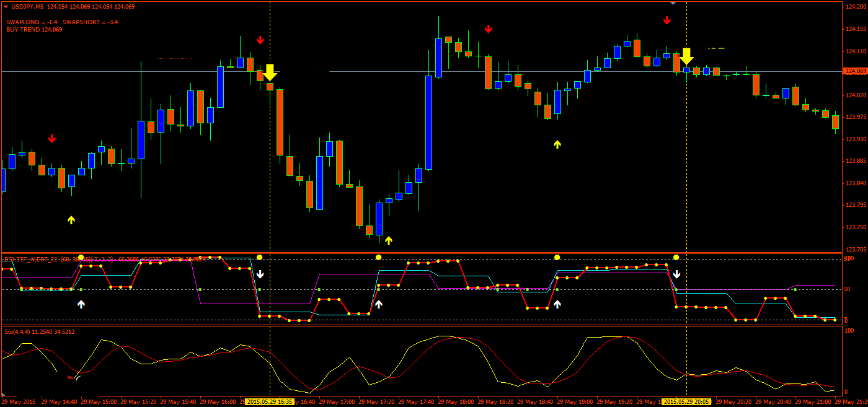The width and height of the screenshot is (868, 407).
Task: Click red down arrow beside first large yellow arrow
Action: [x=260, y=40]
